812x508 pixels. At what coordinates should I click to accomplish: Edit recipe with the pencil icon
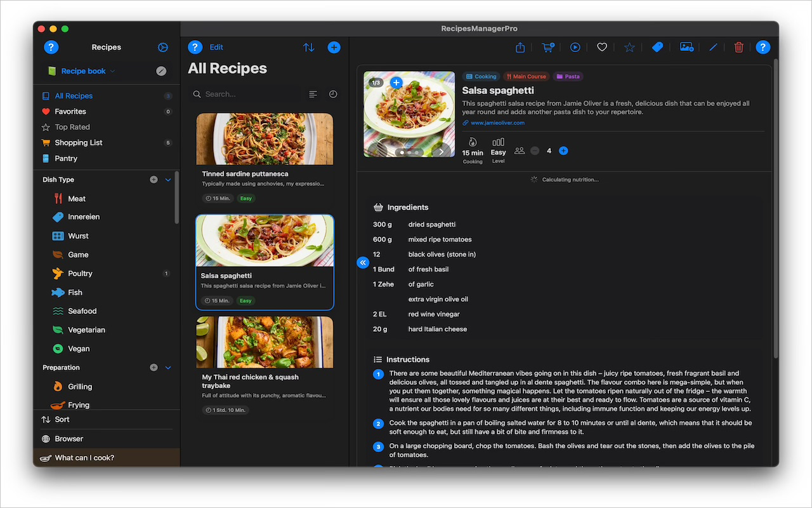[x=713, y=47]
